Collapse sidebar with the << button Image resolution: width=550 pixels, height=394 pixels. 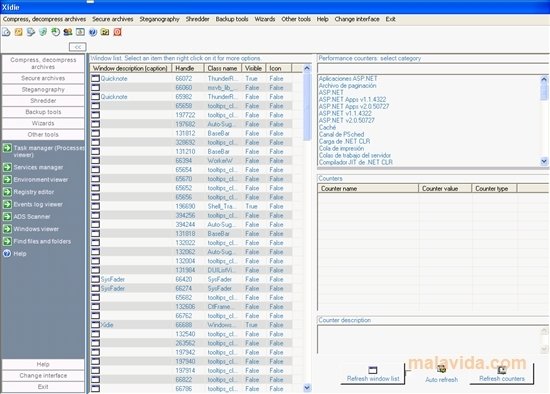coord(78,47)
